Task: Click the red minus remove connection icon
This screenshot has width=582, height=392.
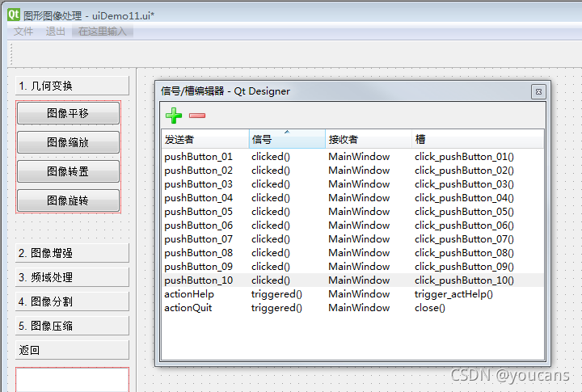Action: [197, 116]
